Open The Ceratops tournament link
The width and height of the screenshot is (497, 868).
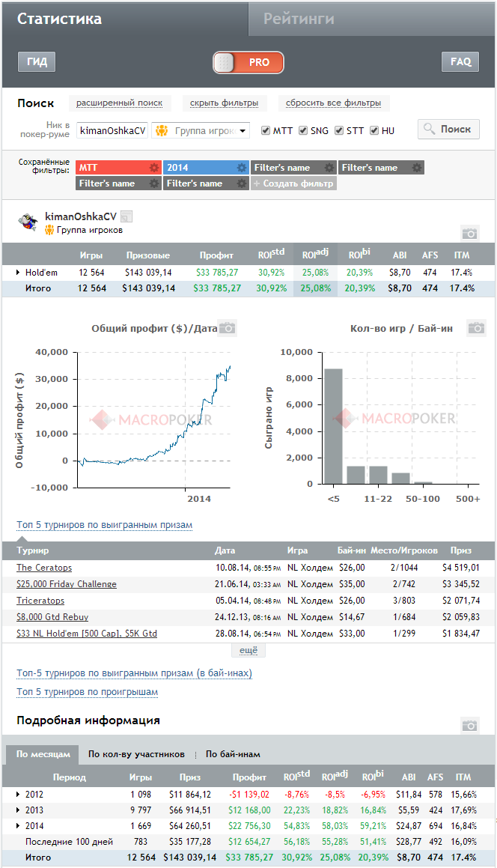(x=44, y=568)
